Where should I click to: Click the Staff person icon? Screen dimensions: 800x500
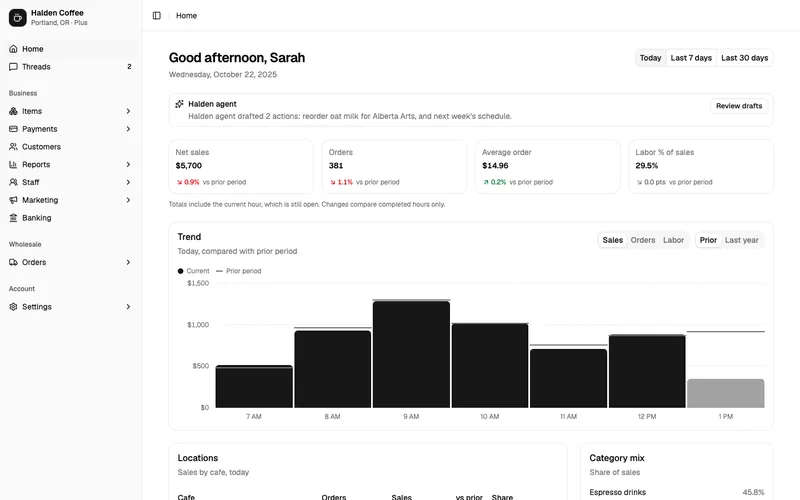(x=13, y=182)
